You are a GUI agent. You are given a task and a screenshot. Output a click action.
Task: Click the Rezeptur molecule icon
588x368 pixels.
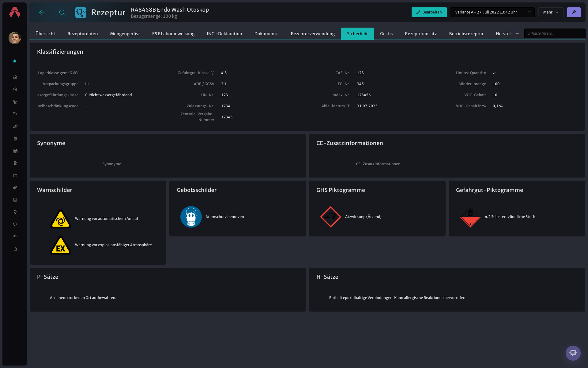[81, 13]
